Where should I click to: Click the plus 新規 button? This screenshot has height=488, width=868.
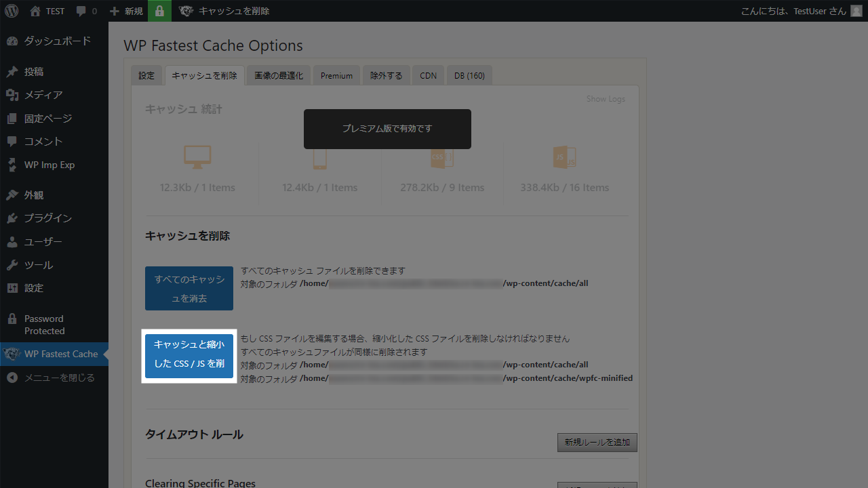[126, 11]
